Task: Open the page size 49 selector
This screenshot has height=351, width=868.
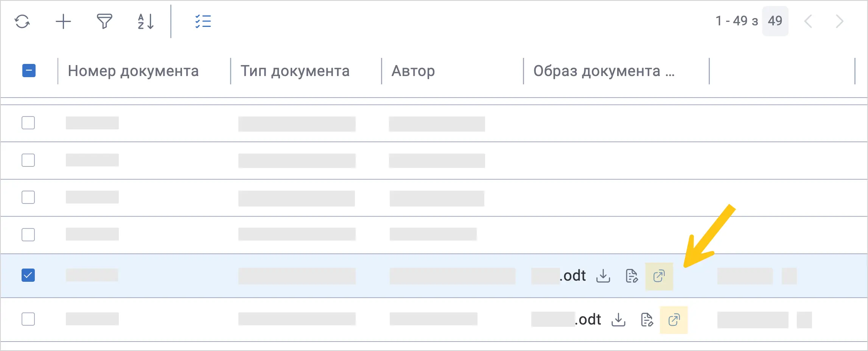Action: click(x=775, y=21)
